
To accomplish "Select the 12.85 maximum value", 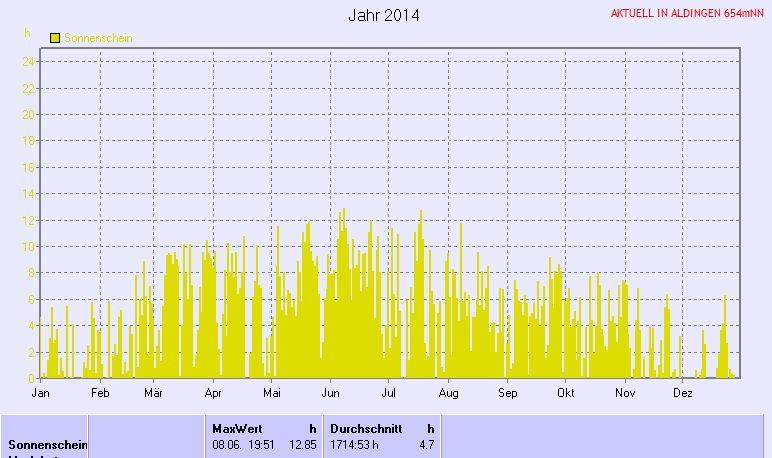I will 302,444.
